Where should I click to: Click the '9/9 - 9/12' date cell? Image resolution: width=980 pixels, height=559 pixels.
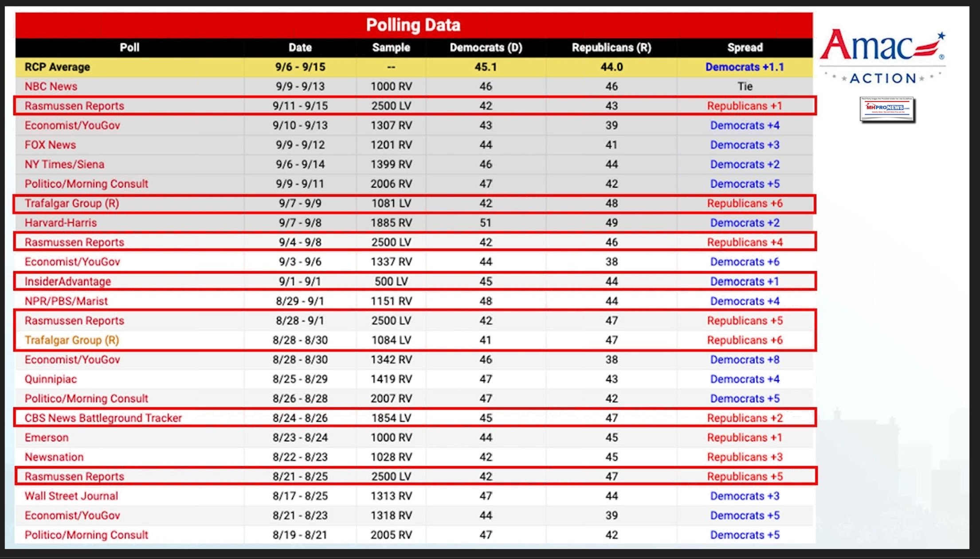[300, 145]
